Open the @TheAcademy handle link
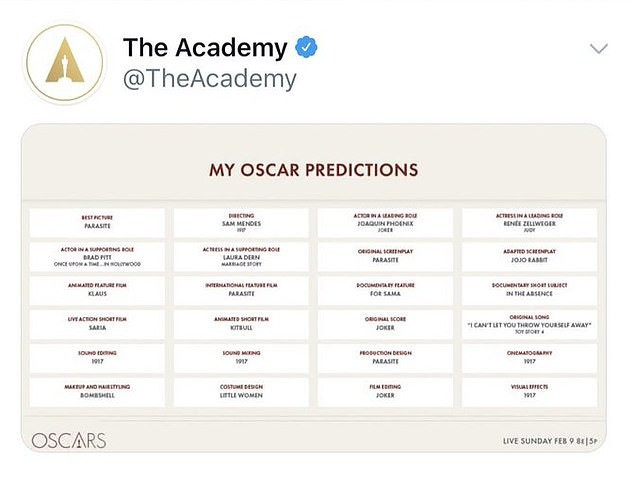Image resolution: width=634 pixels, height=482 pixels. [209, 79]
